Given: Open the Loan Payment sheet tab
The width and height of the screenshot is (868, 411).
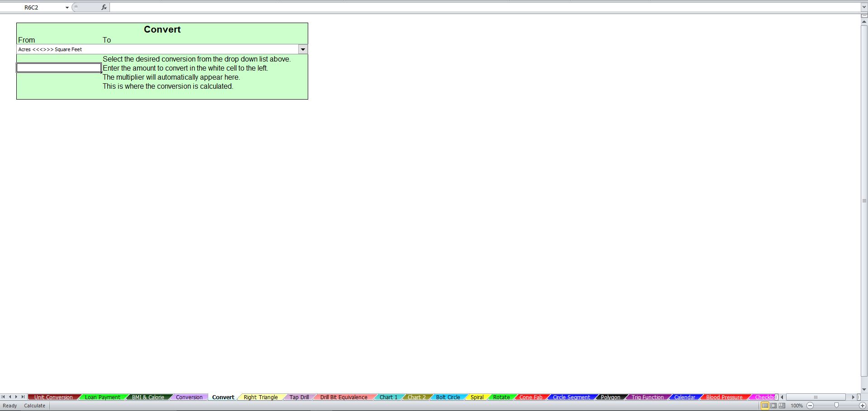Looking at the screenshot, I should pyautogui.click(x=103, y=397).
